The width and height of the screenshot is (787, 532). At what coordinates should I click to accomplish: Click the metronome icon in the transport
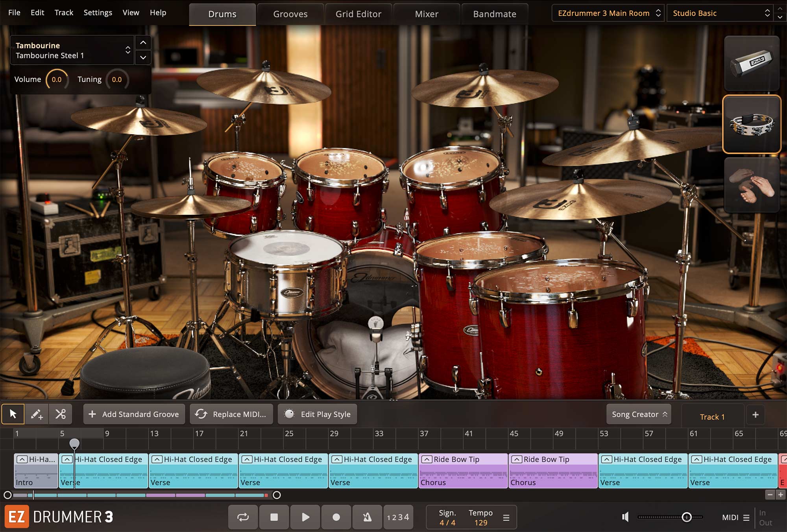coord(367,517)
